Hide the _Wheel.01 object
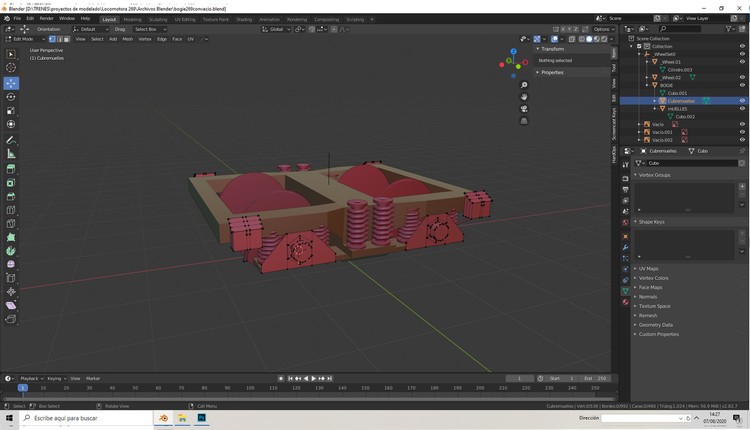750x430 pixels. 742,62
